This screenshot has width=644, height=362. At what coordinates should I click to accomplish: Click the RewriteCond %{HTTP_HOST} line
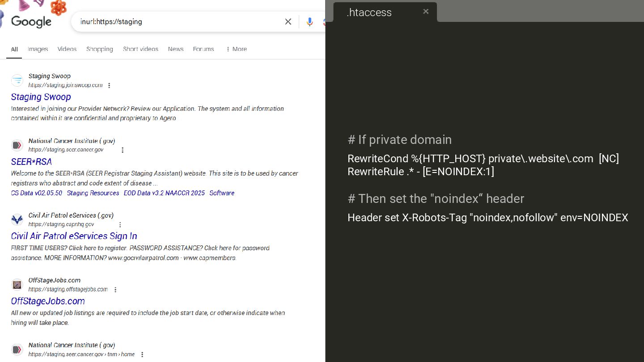tap(483, 159)
